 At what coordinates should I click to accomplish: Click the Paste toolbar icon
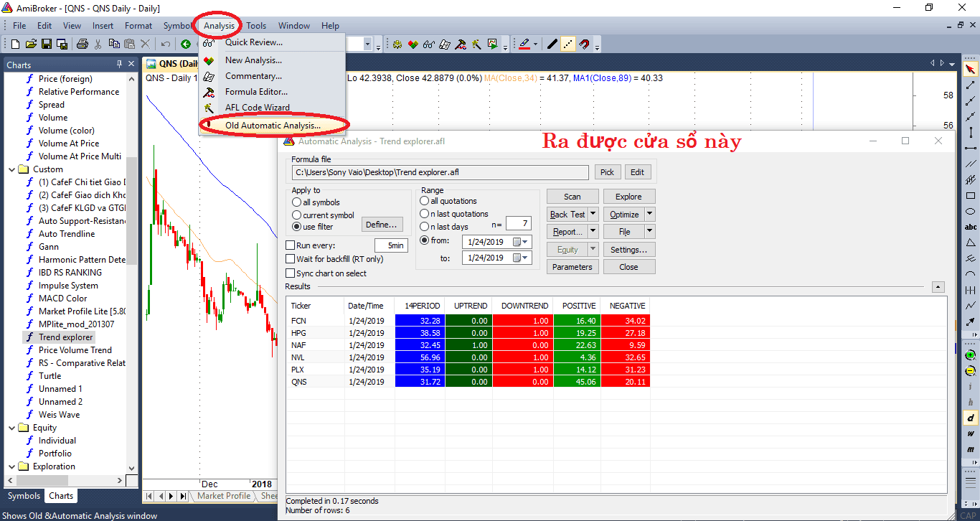pos(129,44)
